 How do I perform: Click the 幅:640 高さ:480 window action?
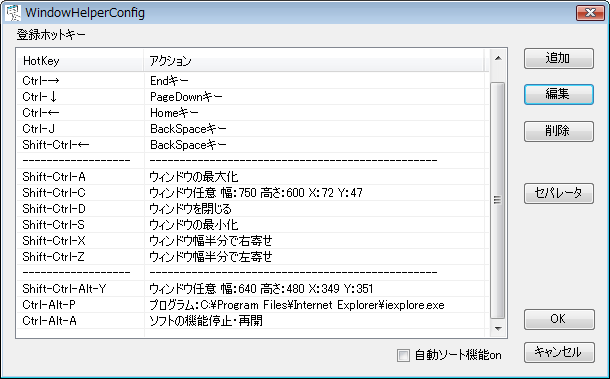click(261, 289)
